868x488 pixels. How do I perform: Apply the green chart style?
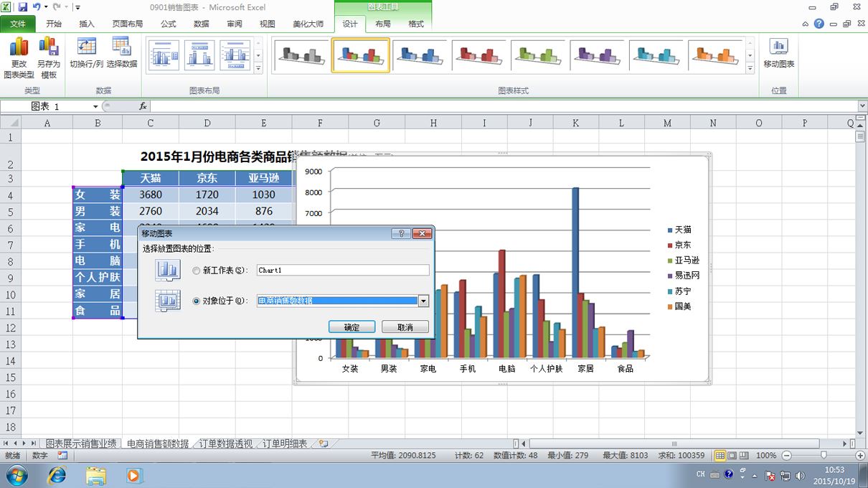(537, 55)
